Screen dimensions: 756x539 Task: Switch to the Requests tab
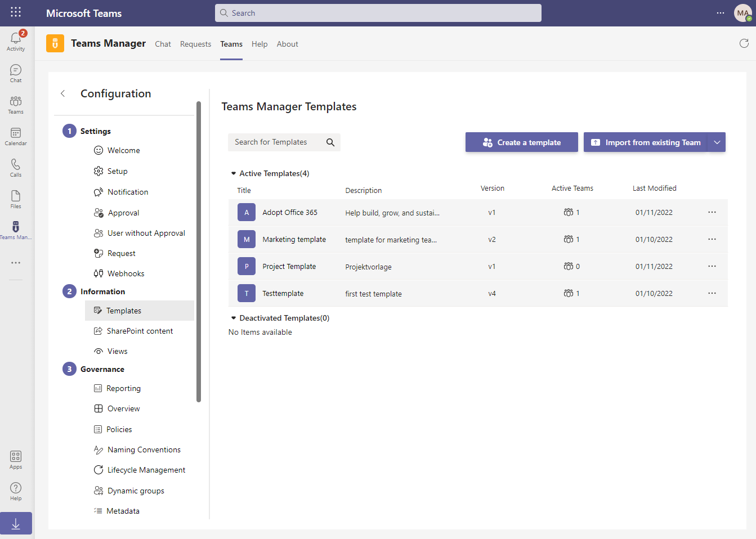point(195,44)
